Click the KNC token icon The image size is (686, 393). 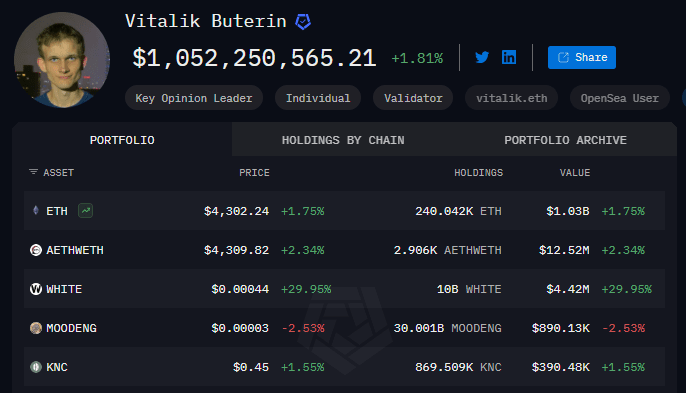36,367
